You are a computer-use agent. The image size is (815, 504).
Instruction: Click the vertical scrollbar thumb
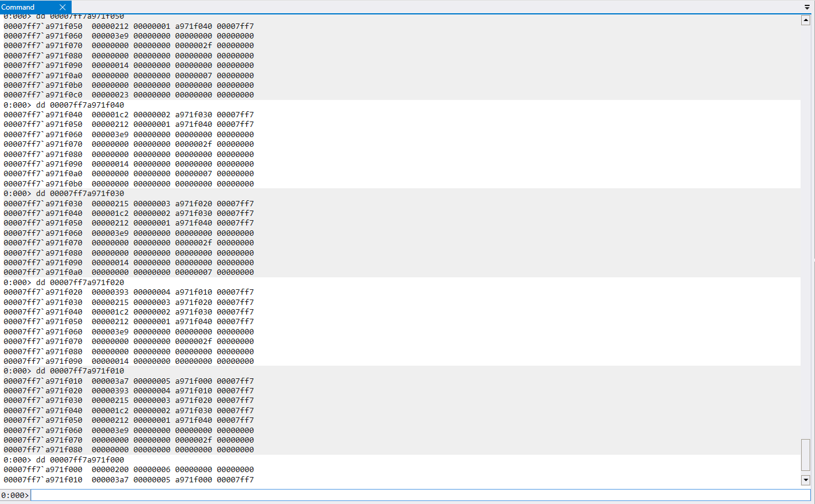805,455
